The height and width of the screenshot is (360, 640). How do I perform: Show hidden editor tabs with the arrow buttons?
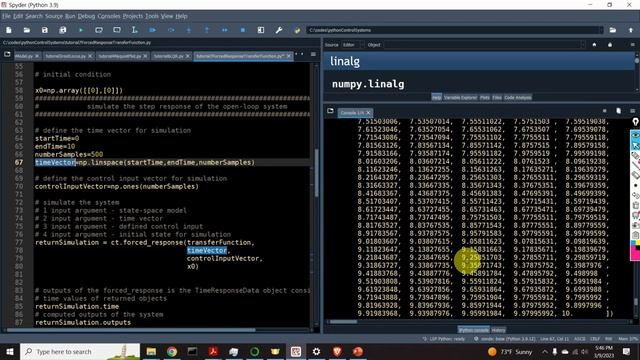299,54
